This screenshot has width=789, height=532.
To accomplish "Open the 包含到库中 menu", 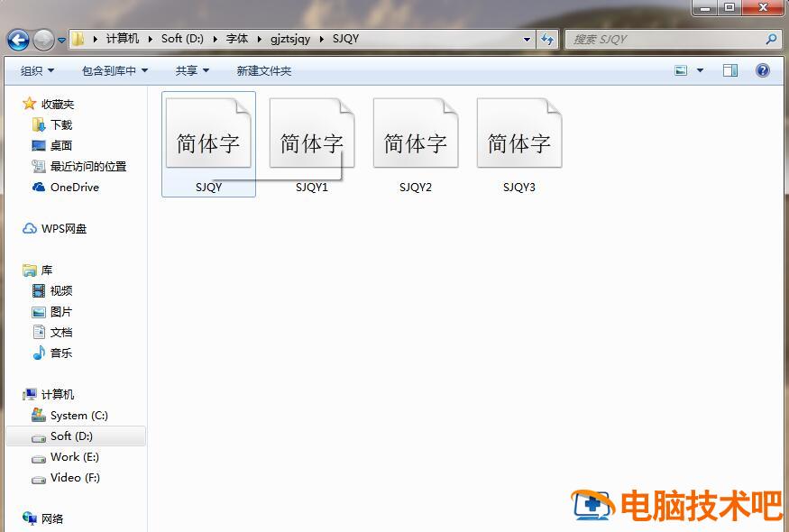I will click(x=115, y=71).
